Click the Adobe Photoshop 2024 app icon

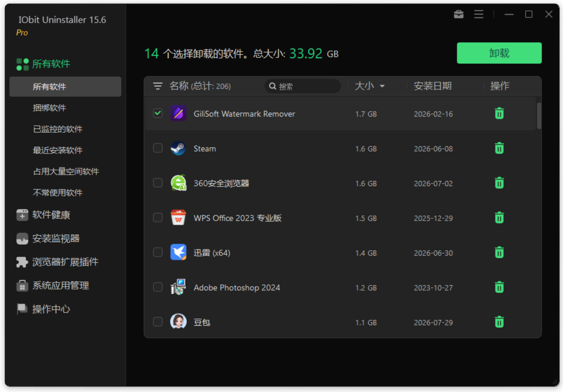click(178, 287)
